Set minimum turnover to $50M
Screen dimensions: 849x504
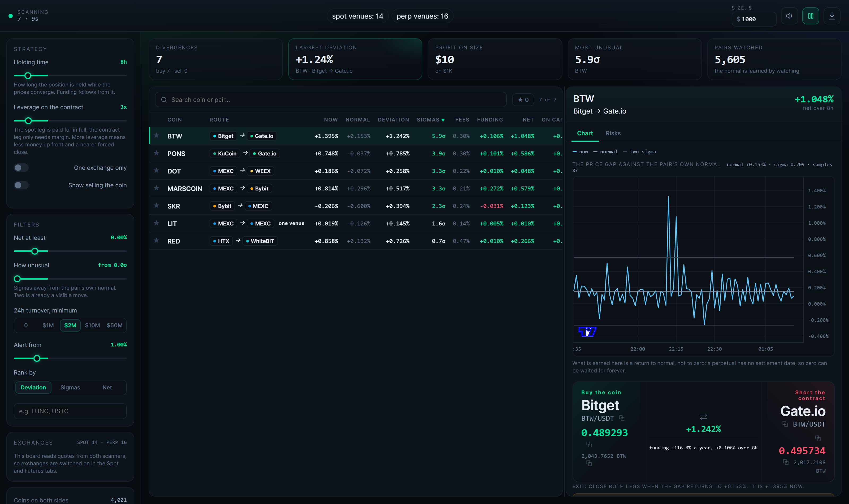tap(114, 325)
